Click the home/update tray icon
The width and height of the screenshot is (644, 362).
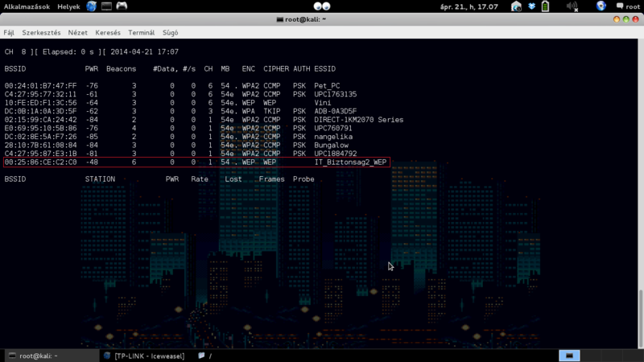coord(518,6)
